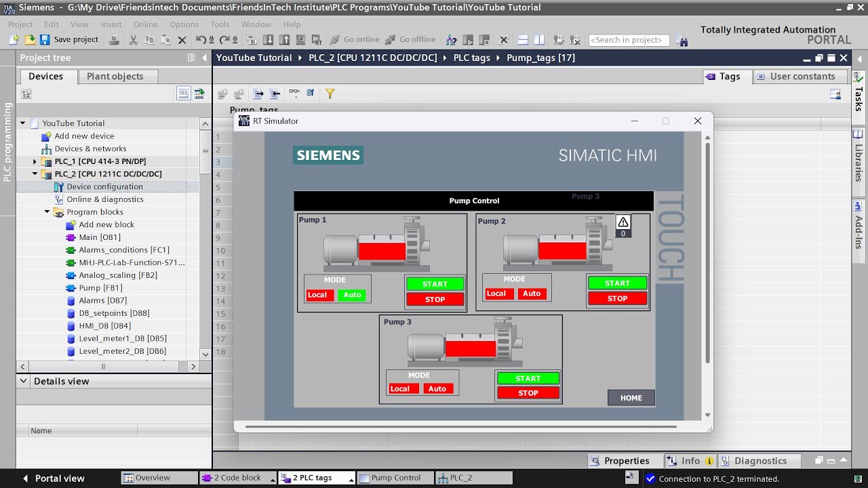Click the Split editor horizontally icon
The image size is (868, 488).
[523, 40]
